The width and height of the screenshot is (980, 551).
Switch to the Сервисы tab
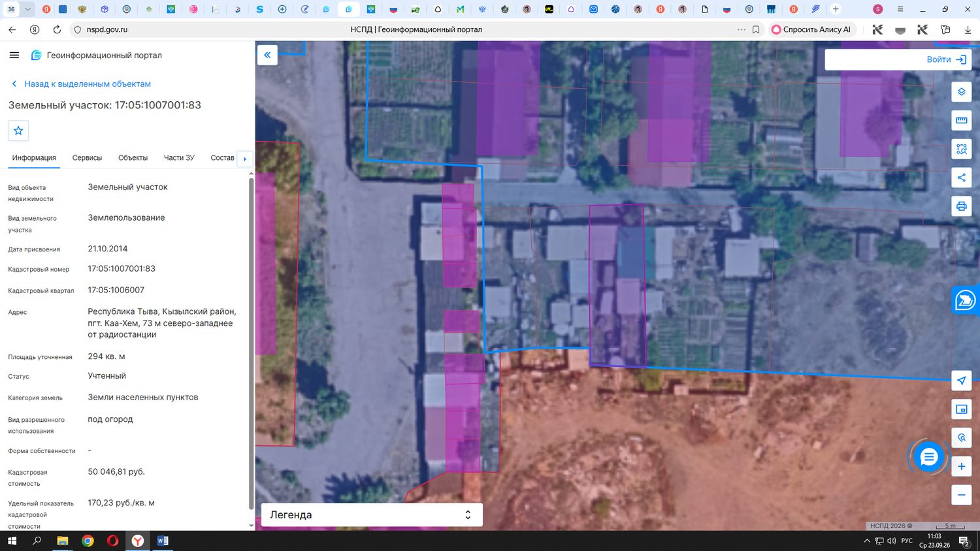87,158
